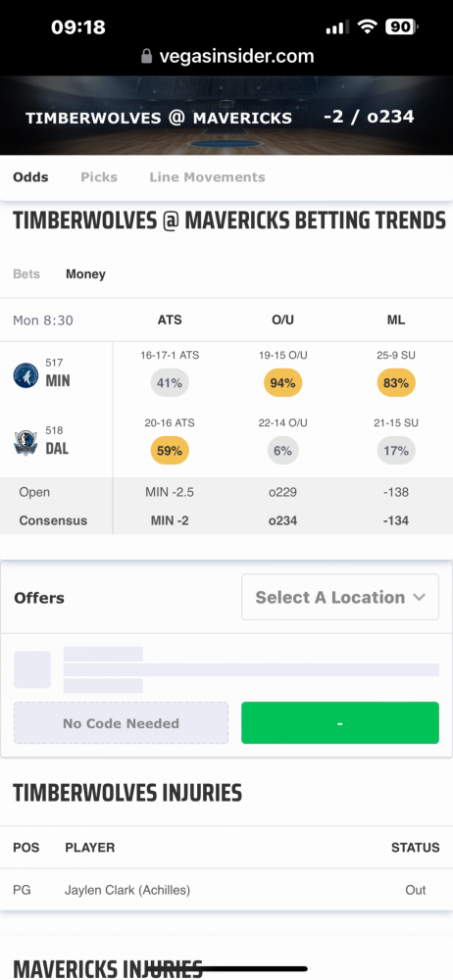Tap the chevron on the location dropdown
The height and width of the screenshot is (980, 453).
420,597
